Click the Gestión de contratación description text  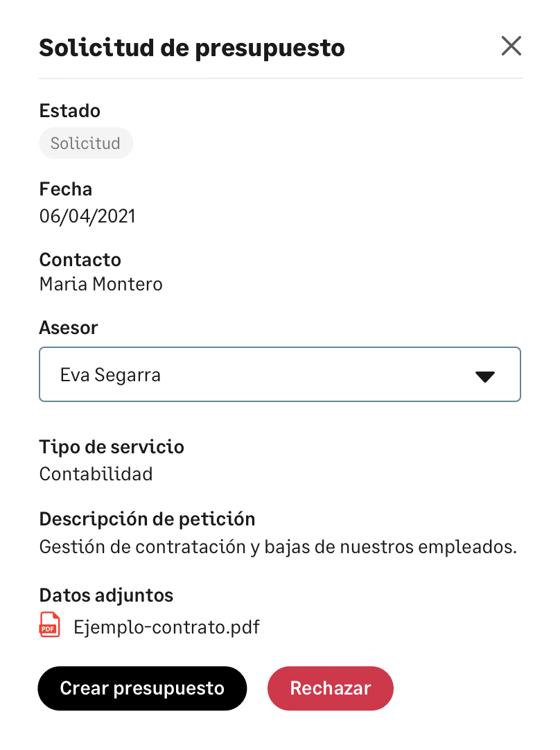(278, 546)
